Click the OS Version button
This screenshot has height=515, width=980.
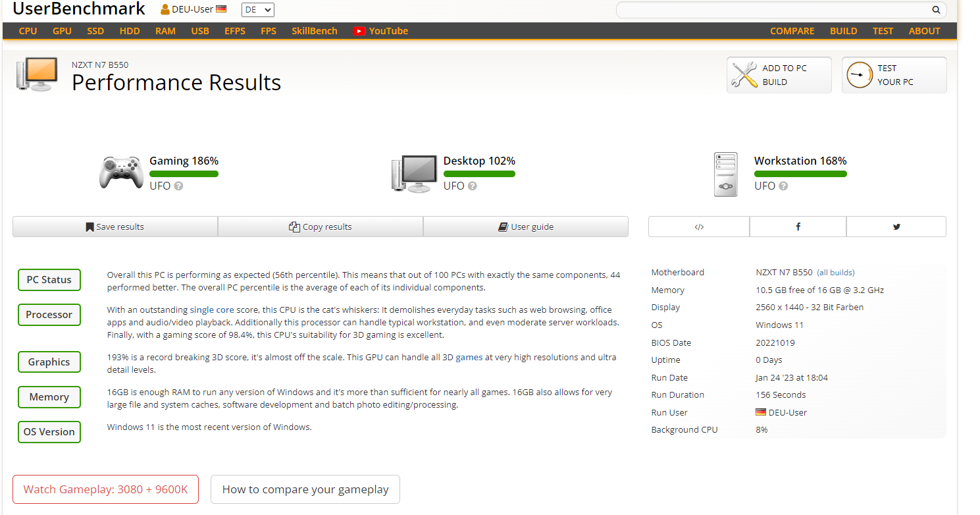(x=49, y=432)
